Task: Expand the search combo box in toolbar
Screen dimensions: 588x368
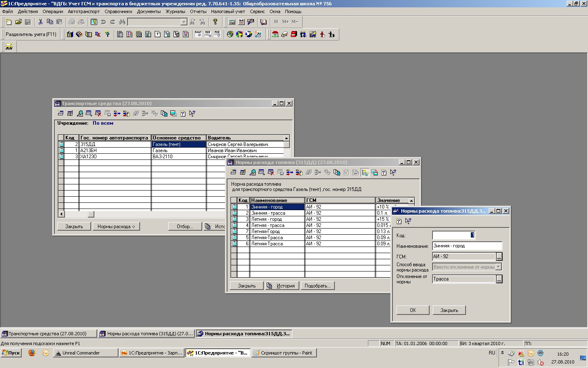Action: [x=184, y=22]
